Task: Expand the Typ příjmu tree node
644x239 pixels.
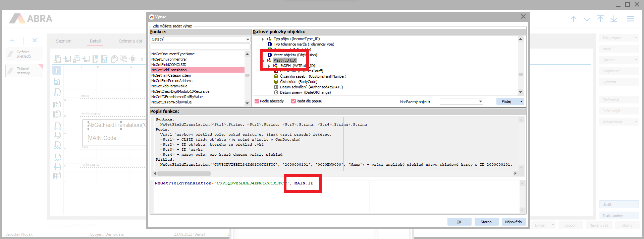Action: click(x=263, y=39)
